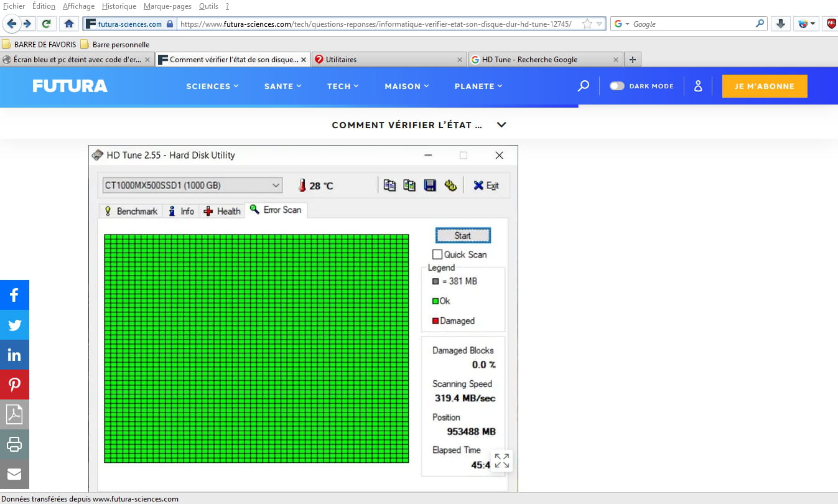
Task: Print the article
Action: (14, 444)
